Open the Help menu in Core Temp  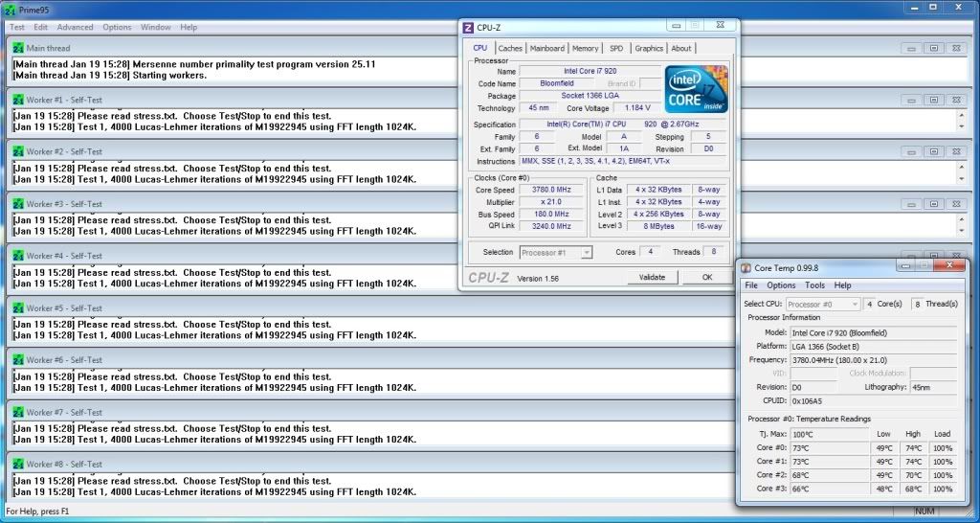(842, 285)
